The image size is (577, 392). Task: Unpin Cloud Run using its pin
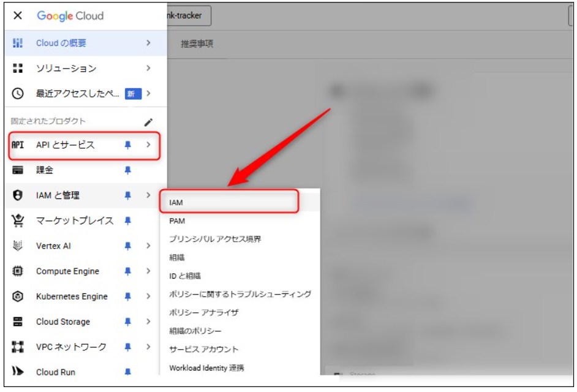(x=127, y=371)
